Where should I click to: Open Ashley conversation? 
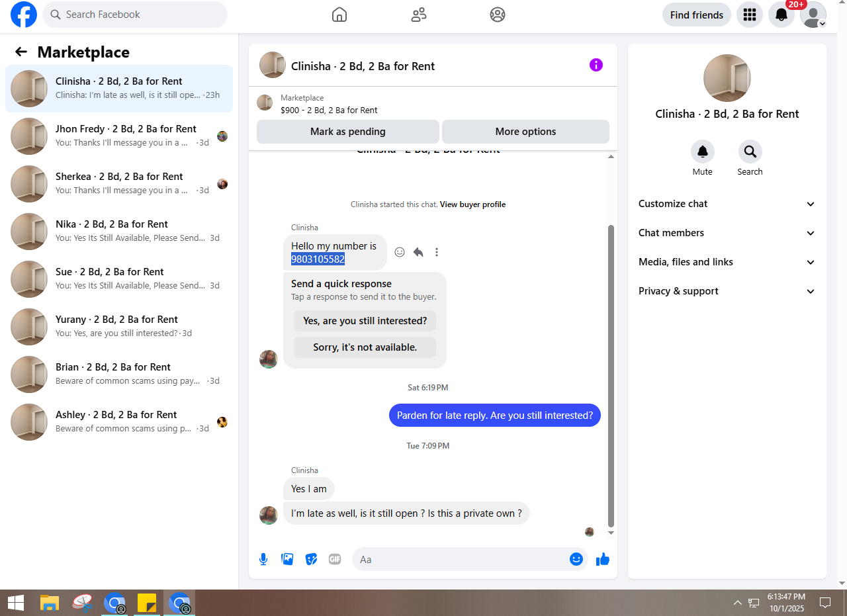pos(119,422)
